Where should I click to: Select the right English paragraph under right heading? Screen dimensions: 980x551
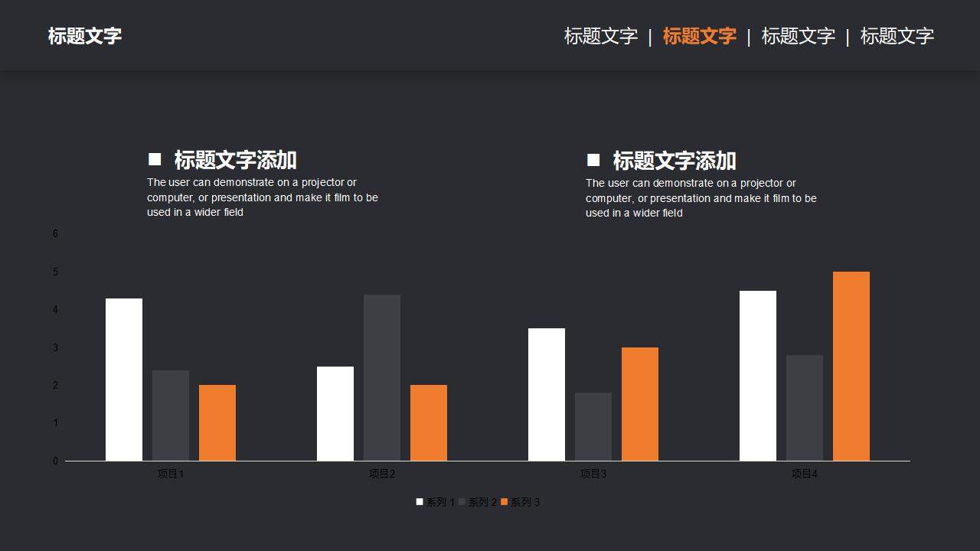click(x=701, y=198)
